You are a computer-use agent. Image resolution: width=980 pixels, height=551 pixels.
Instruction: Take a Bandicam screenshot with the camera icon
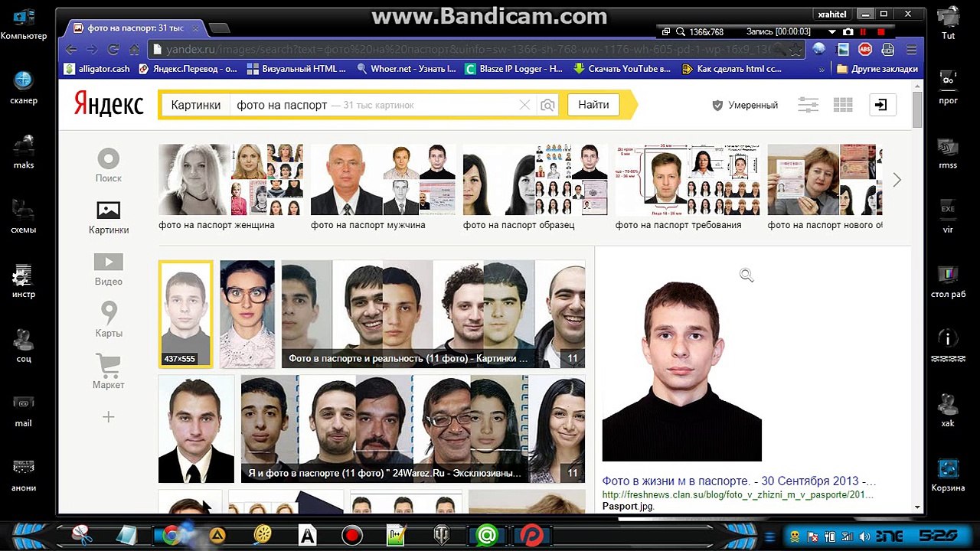(x=848, y=32)
